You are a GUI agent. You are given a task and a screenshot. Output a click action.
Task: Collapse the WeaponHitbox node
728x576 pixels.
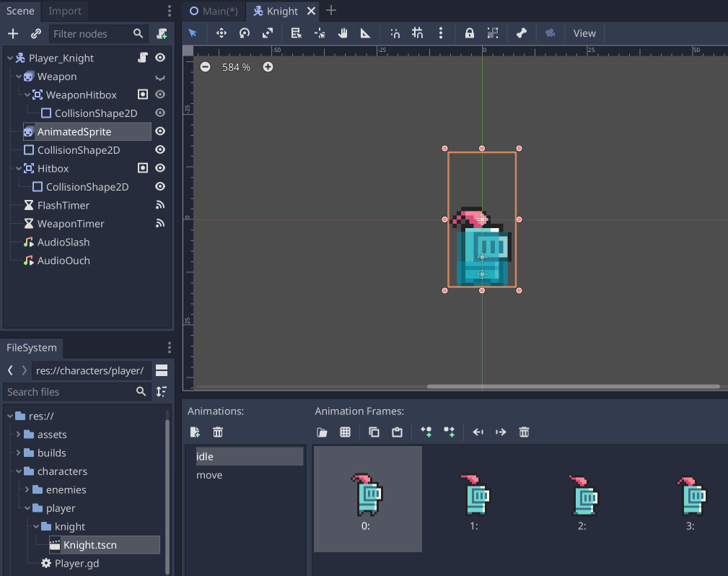(x=27, y=95)
